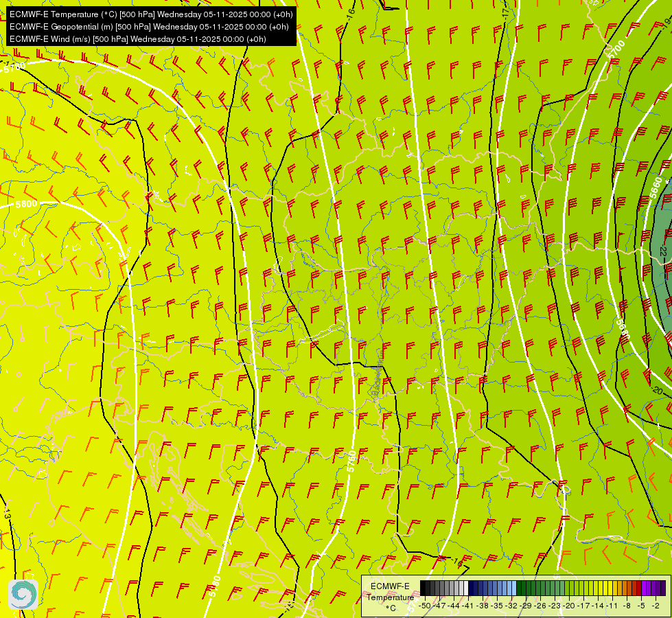Click the ECMWF-E Temperature legend title
672x618 pixels.
(390, 592)
